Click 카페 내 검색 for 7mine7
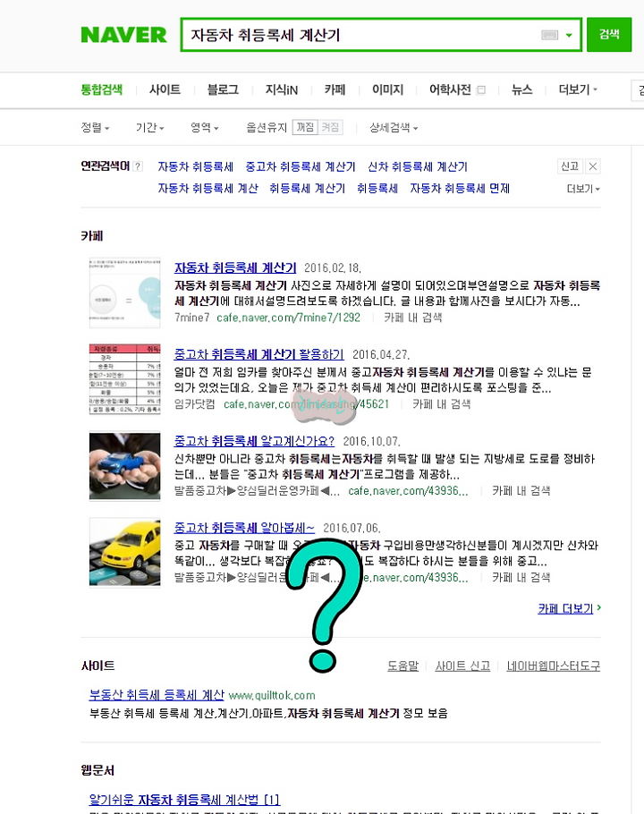Screen dimensions: 644x814 pos(413,318)
